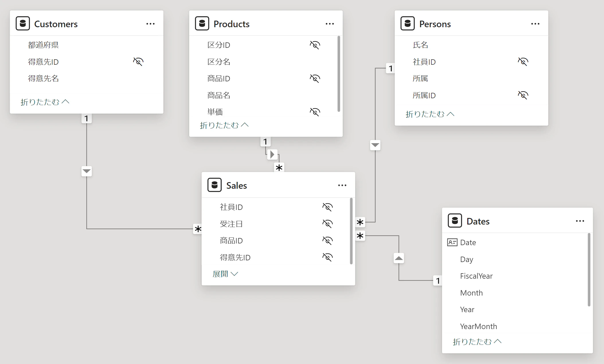Click the '1' cardinality marker beside Dates
This screenshot has height=364, width=604.
click(437, 281)
